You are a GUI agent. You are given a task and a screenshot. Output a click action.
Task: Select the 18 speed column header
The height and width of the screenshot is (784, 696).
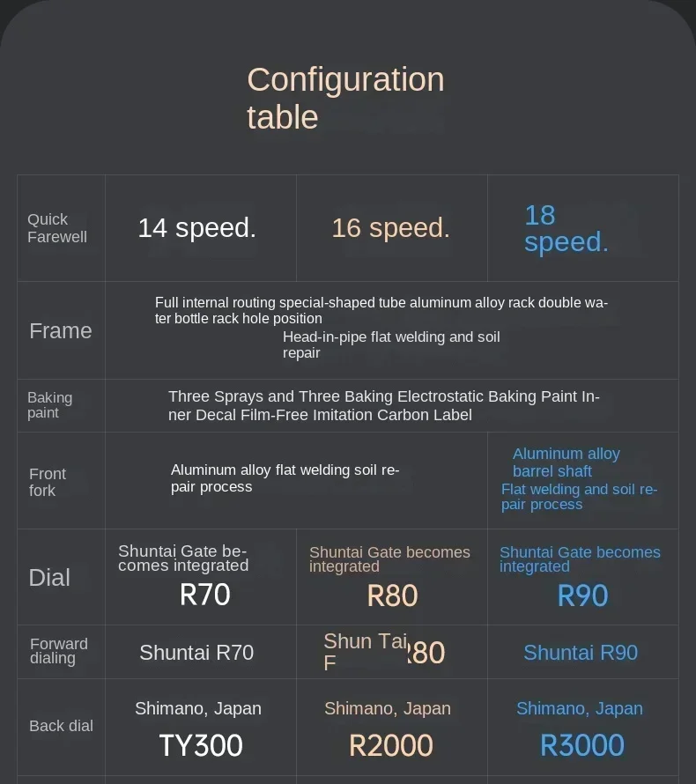pyautogui.click(x=566, y=228)
